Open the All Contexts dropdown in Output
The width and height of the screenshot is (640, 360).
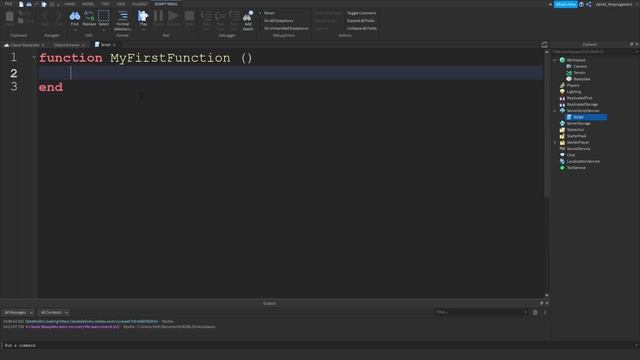point(54,313)
